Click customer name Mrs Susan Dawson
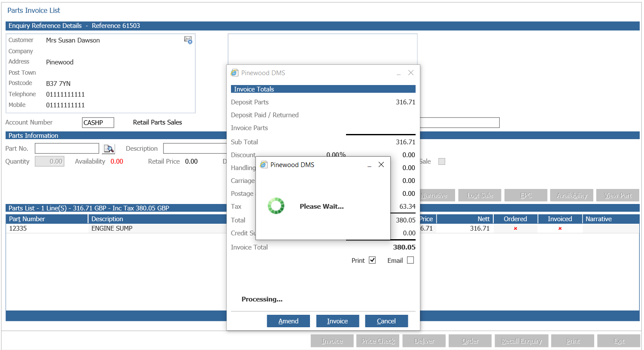The width and height of the screenshot is (644, 350). coord(73,40)
